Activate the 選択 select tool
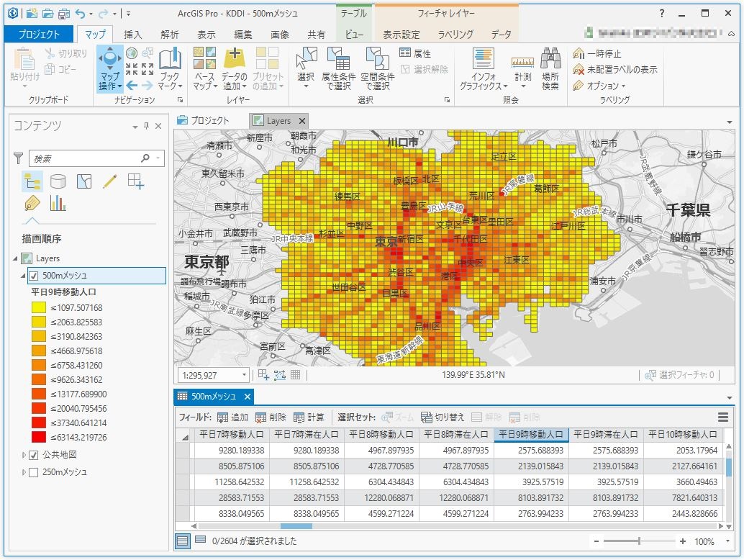The height and width of the screenshot is (560, 744). pos(306,69)
